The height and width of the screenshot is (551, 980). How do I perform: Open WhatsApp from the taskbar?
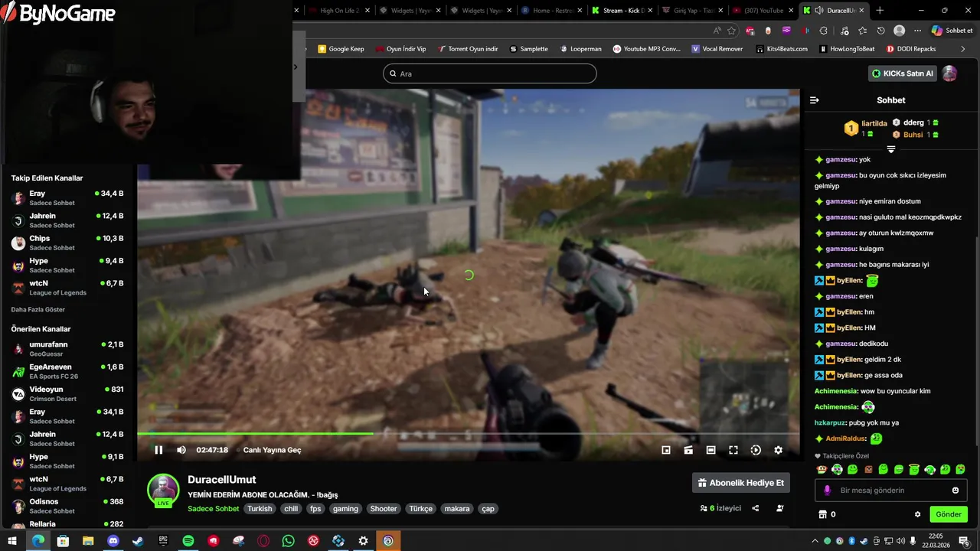point(288,541)
